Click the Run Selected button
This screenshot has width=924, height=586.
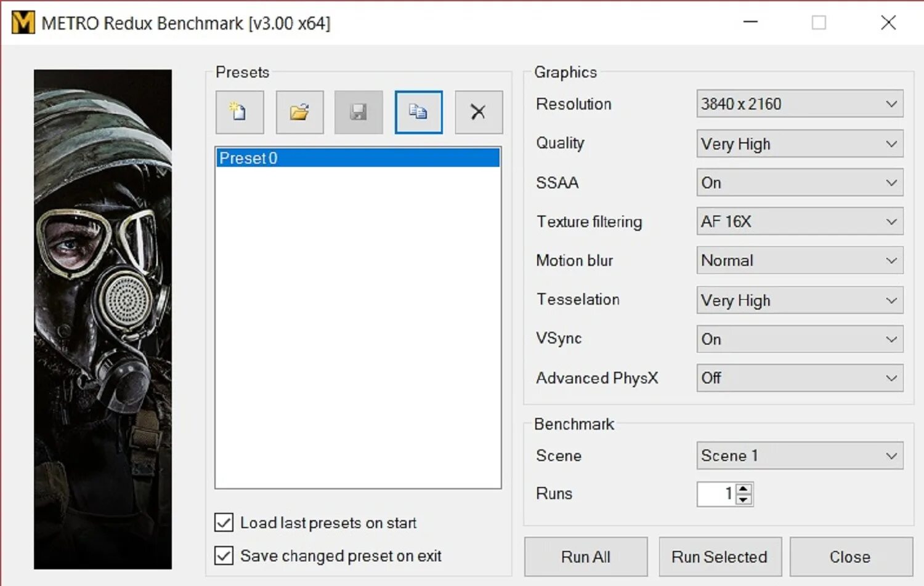(x=719, y=557)
